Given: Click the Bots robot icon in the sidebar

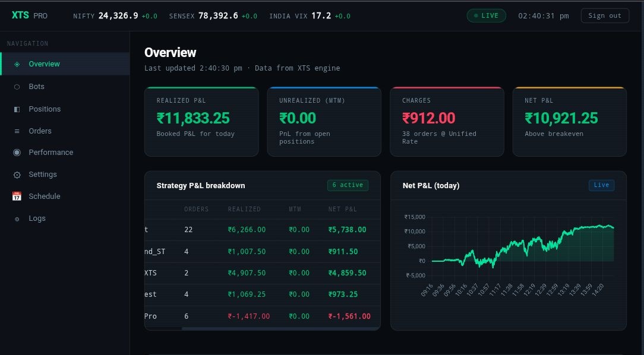Looking at the screenshot, I should click(17, 86).
